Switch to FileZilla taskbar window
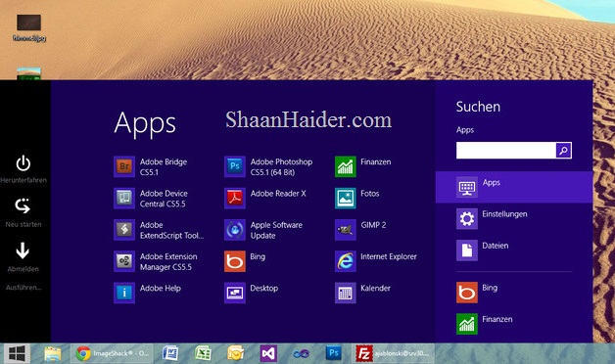615x364 pixels. click(394, 354)
